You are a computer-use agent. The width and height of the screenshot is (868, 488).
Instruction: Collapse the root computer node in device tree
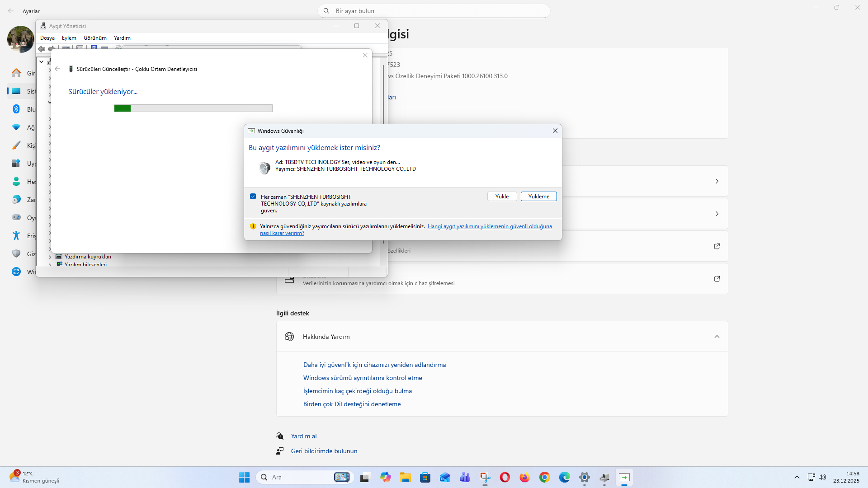pos(41,61)
